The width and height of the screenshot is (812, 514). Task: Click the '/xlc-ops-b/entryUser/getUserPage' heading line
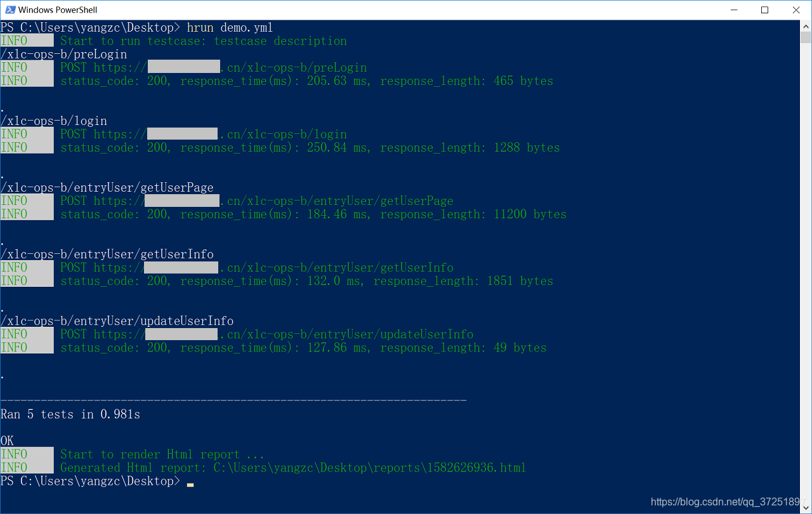click(x=107, y=187)
